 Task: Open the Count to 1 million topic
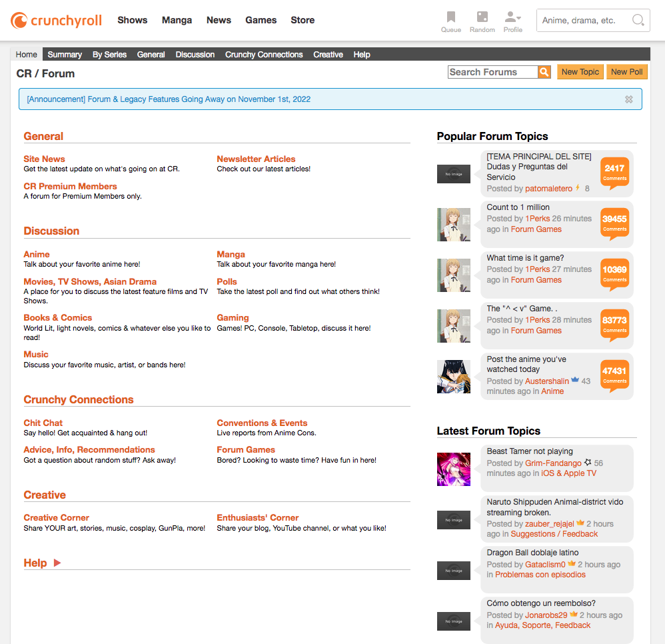518,207
